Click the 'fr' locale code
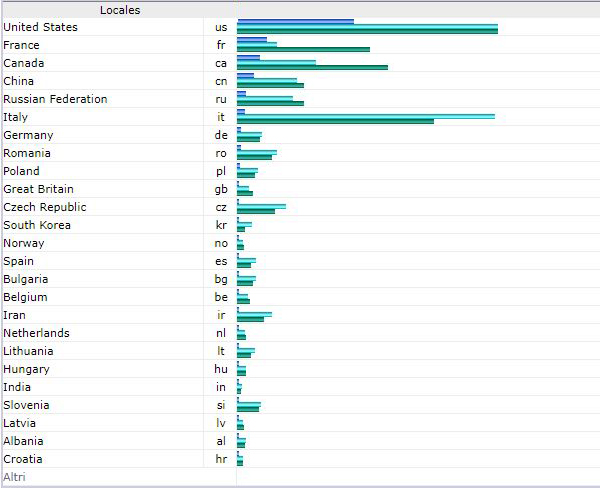Image resolution: width=600 pixels, height=488 pixels. pos(221,45)
